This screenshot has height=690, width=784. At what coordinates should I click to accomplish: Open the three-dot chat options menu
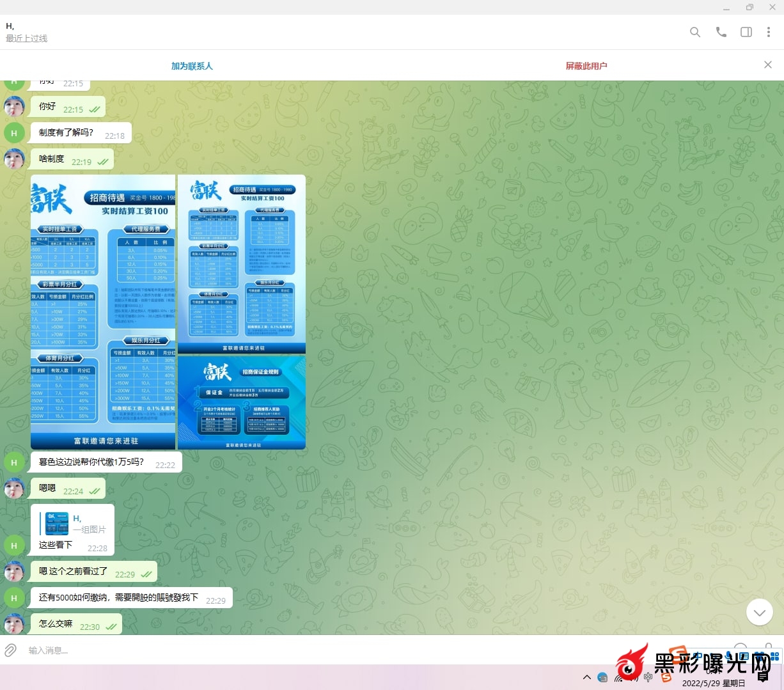[x=768, y=32]
